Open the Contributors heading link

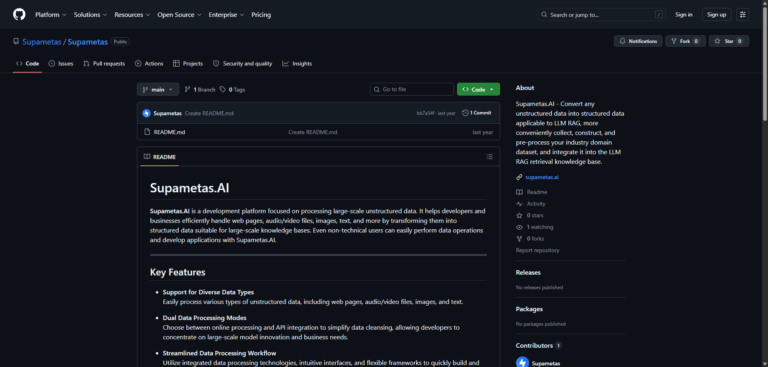(x=539, y=345)
